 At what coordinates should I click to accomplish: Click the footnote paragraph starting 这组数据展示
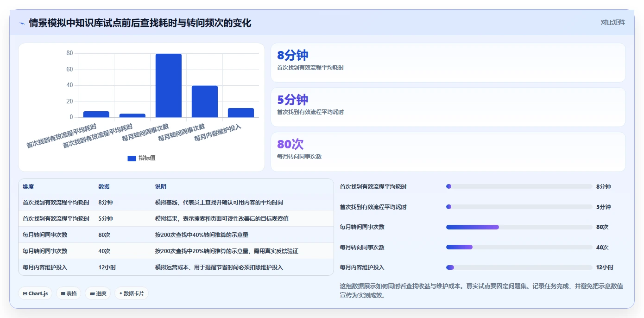(481, 291)
